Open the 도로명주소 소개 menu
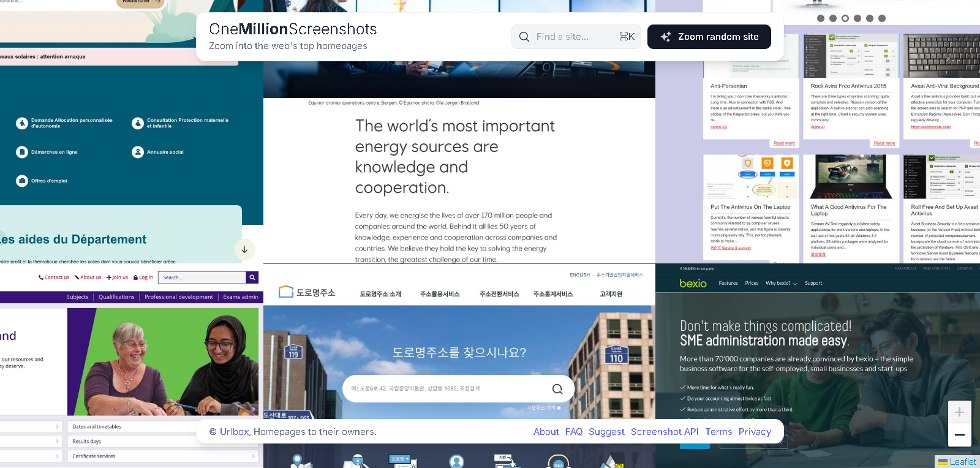Viewport: 980px width, 468px height. pos(380,294)
